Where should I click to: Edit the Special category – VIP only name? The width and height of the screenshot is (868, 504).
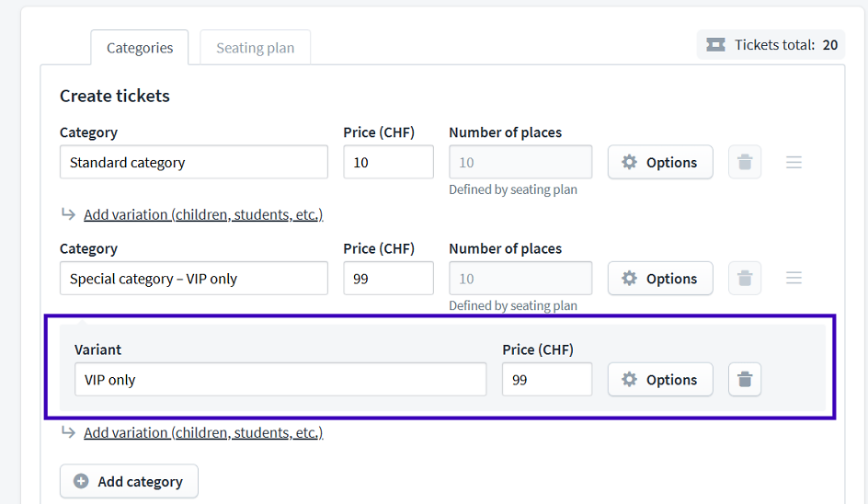pos(194,278)
